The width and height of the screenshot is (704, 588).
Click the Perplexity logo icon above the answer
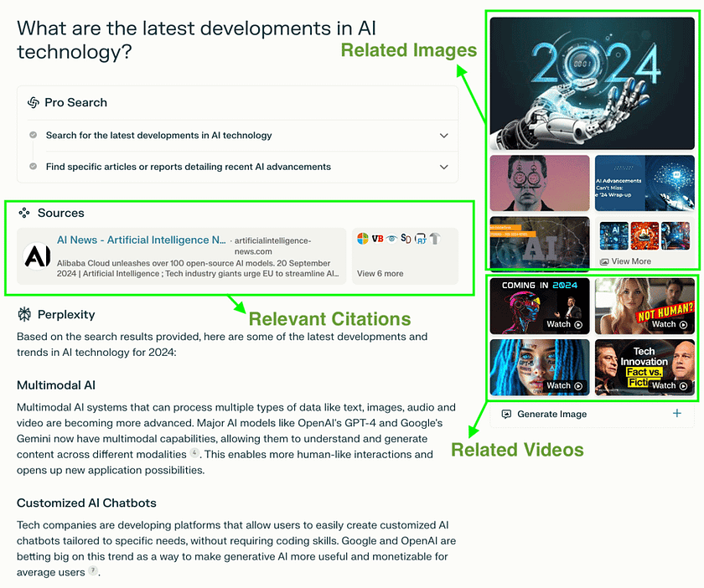tap(24, 314)
